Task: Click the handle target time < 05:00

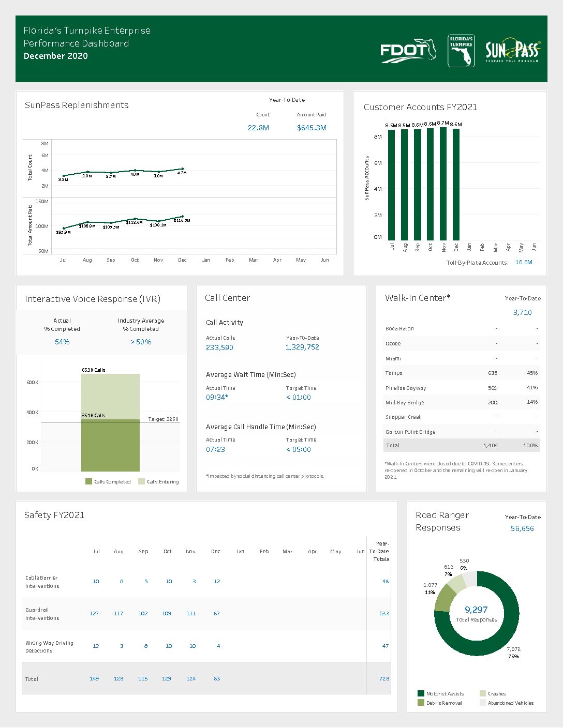Action: coord(299,449)
